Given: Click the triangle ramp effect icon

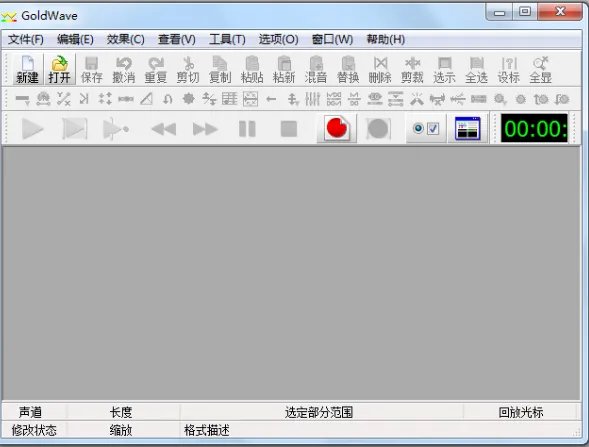Looking at the screenshot, I should pos(146,99).
